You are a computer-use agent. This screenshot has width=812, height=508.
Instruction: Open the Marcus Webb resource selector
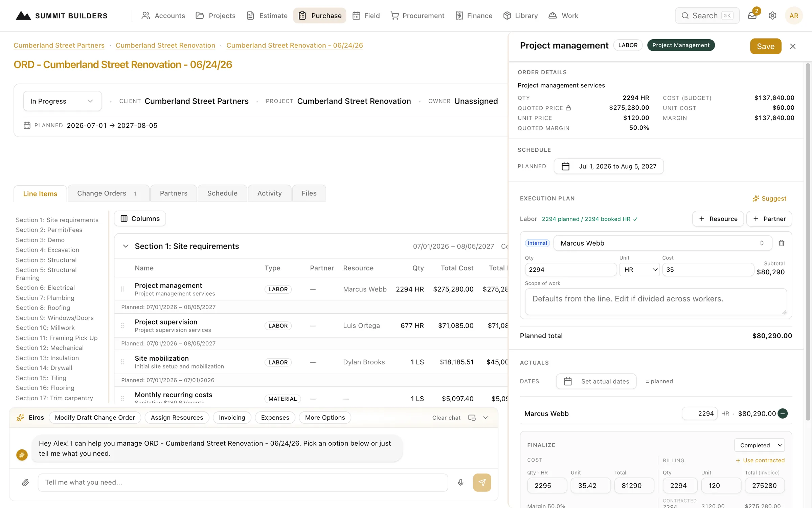pyautogui.click(x=662, y=243)
